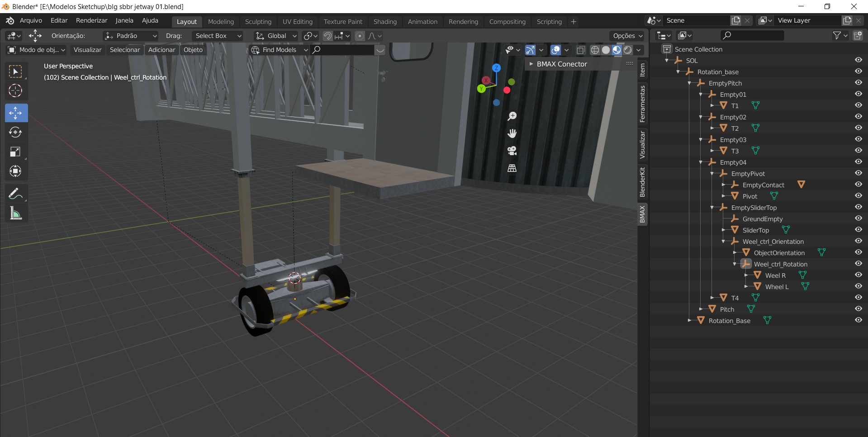Image resolution: width=868 pixels, height=437 pixels.
Task: Switch to orthographic/perspective grid view icon
Action: point(512,168)
